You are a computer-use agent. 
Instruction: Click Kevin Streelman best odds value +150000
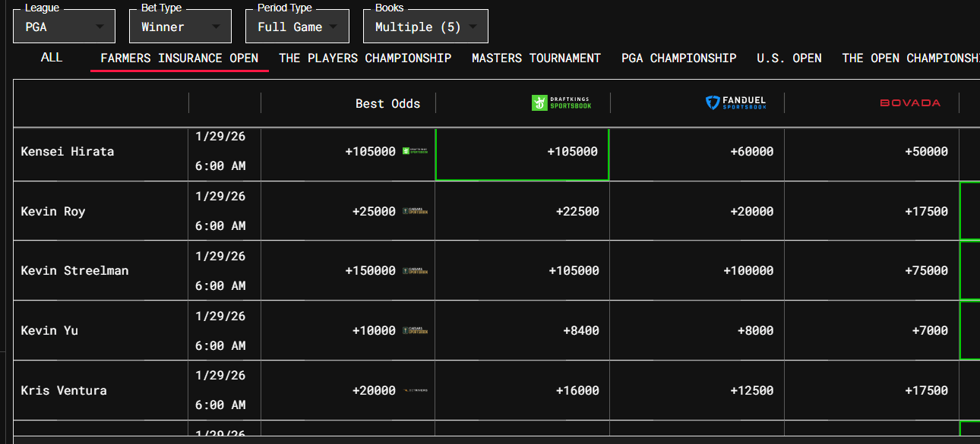click(x=371, y=271)
